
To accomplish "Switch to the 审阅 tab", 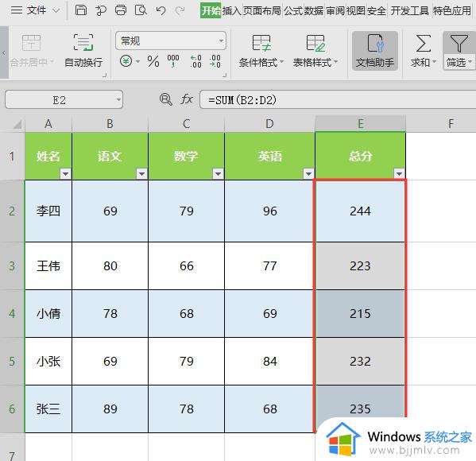I will pyautogui.click(x=335, y=10).
